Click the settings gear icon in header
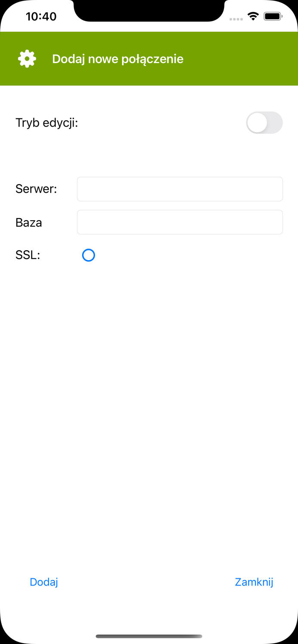This screenshot has width=298, height=644. point(27,59)
